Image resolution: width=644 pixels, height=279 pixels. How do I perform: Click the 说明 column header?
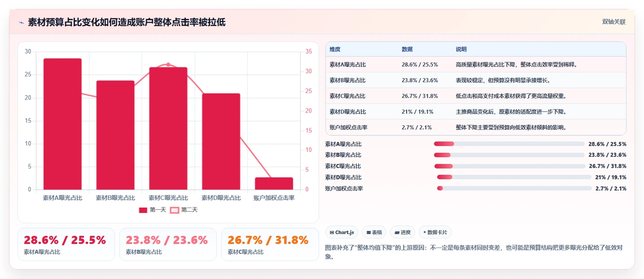tap(461, 49)
